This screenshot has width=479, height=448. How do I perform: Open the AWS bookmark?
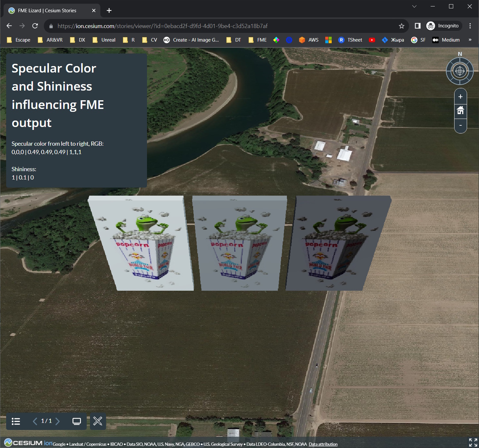point(309,40)
